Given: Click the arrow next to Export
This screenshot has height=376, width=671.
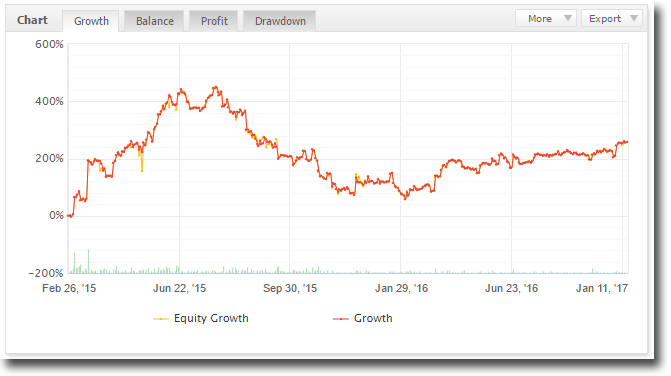Looking at the screenshot, I should (x=634, y=18).
